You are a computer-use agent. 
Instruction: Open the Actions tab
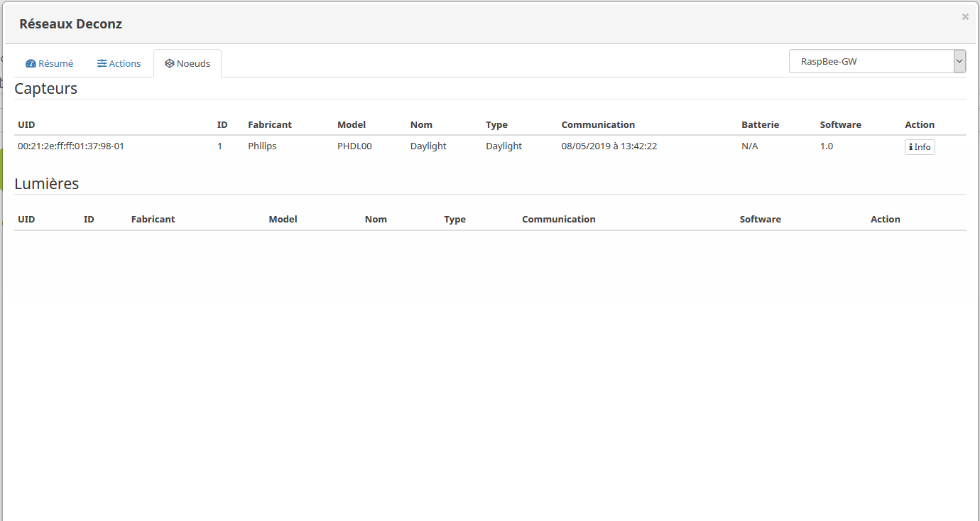119,63
